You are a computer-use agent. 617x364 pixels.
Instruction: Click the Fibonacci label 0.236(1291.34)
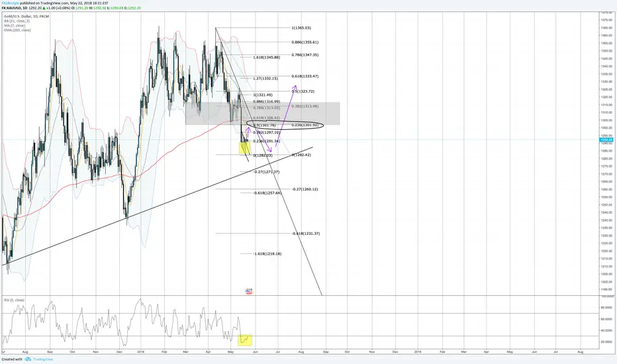coord(266,141)
